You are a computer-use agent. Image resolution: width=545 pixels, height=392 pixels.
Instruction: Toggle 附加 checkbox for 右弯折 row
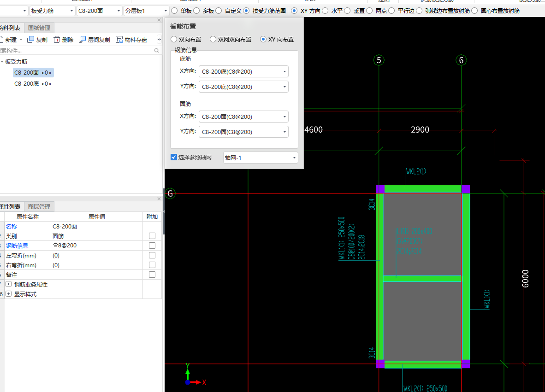tap(152, 265)
